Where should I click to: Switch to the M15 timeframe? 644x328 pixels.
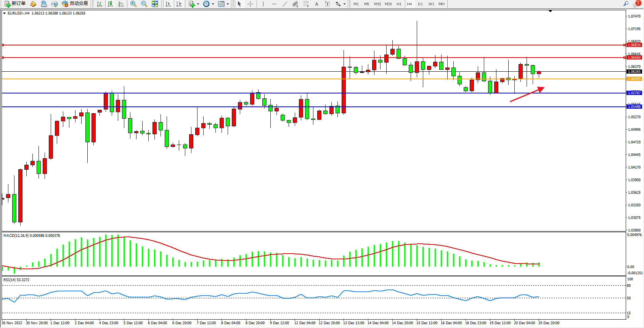point(377,4)
